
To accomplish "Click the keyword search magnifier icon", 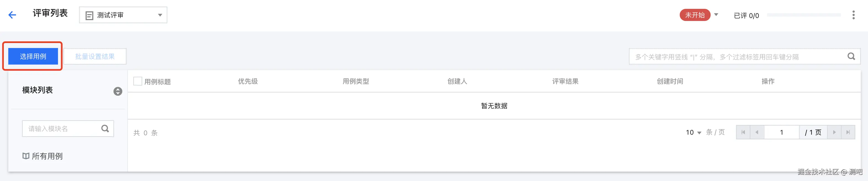I will [x=851, y=57].
